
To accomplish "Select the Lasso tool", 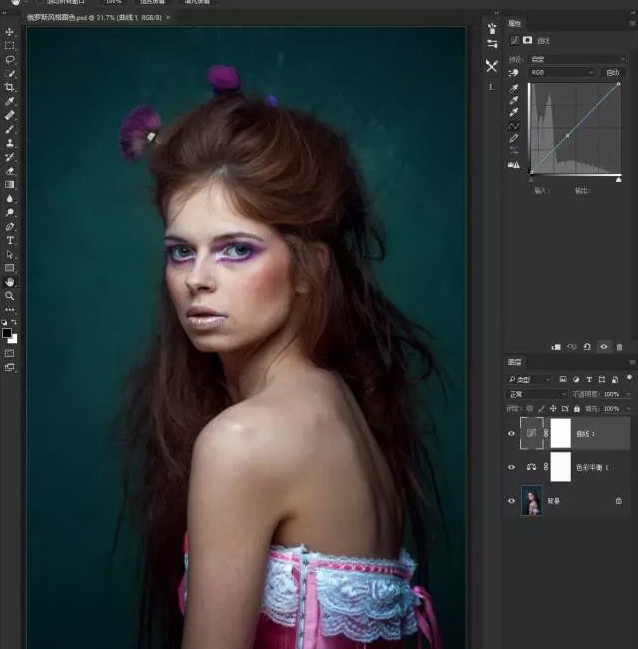I will pos(10,60).
